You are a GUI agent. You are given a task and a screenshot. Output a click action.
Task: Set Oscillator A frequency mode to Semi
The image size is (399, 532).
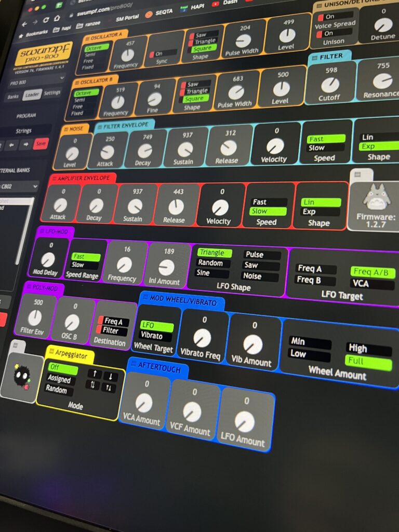coord(95,55)
